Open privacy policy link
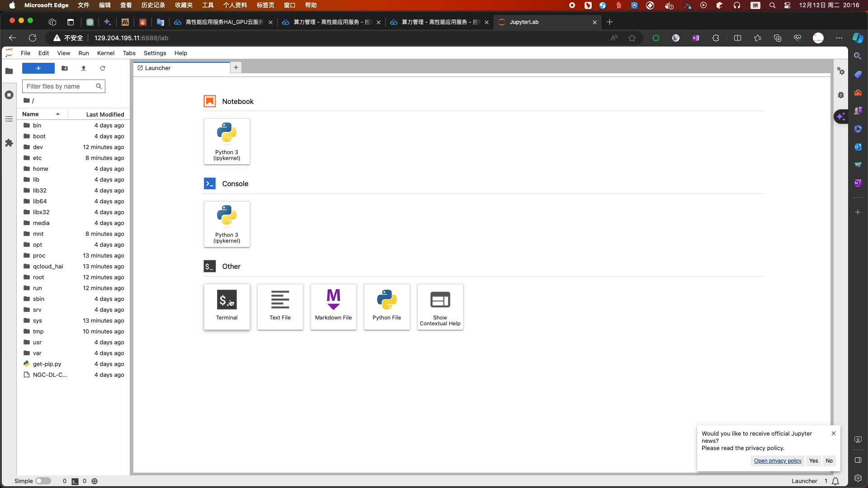 (777, 461)
